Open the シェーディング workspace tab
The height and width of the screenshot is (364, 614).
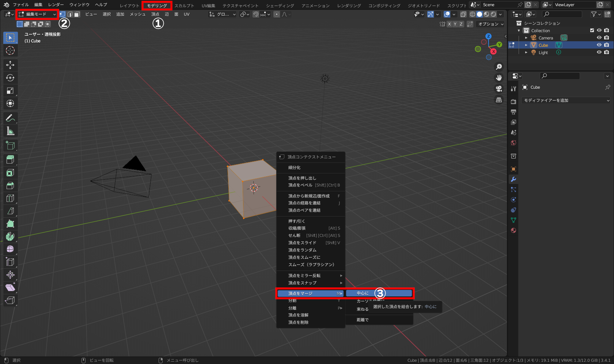(x=280, y=5)
